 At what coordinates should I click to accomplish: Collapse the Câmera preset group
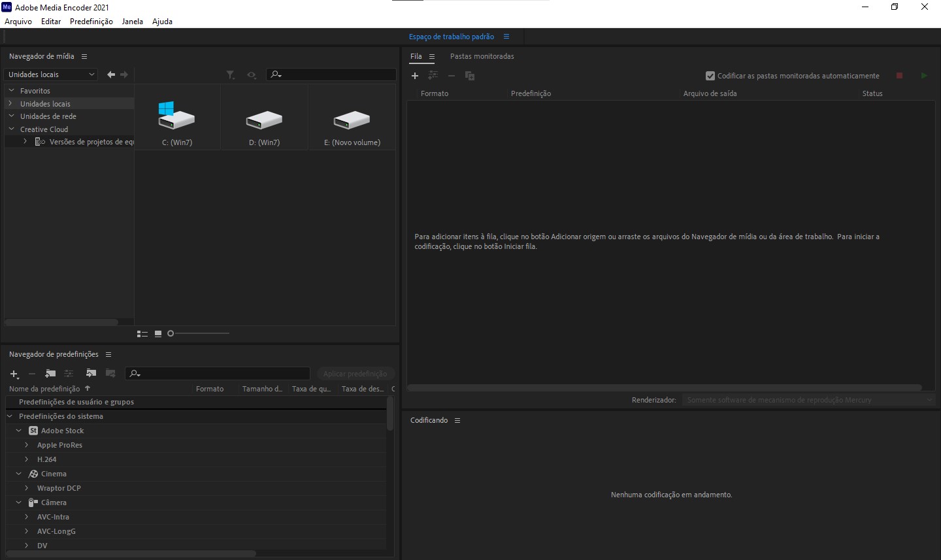[x=19, y=502]
